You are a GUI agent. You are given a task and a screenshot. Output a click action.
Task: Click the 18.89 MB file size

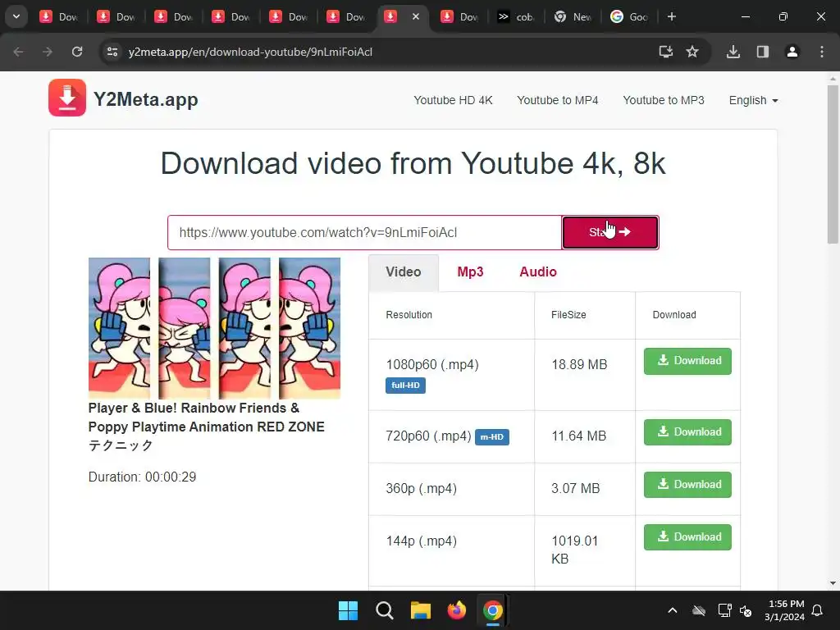point(579,365)
